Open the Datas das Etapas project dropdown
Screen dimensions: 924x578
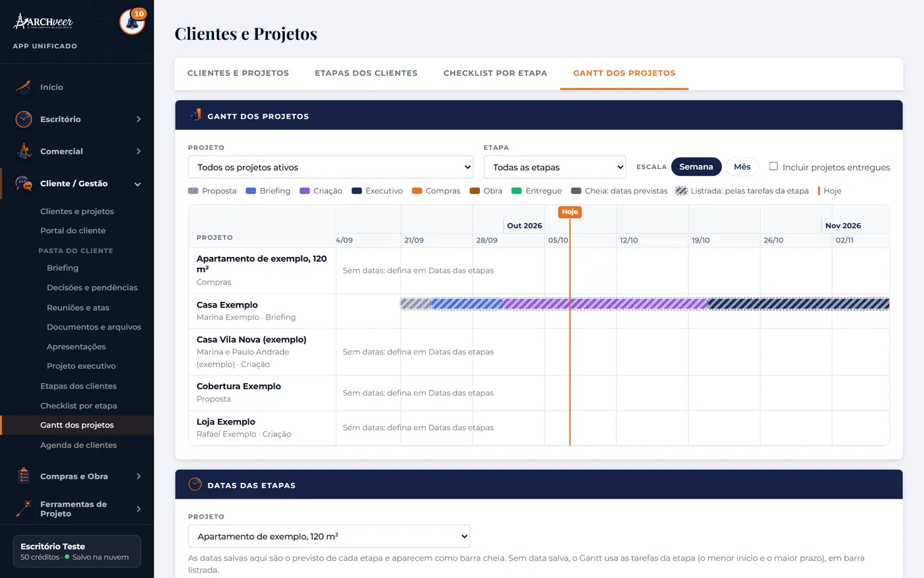(x=329, y=536)
